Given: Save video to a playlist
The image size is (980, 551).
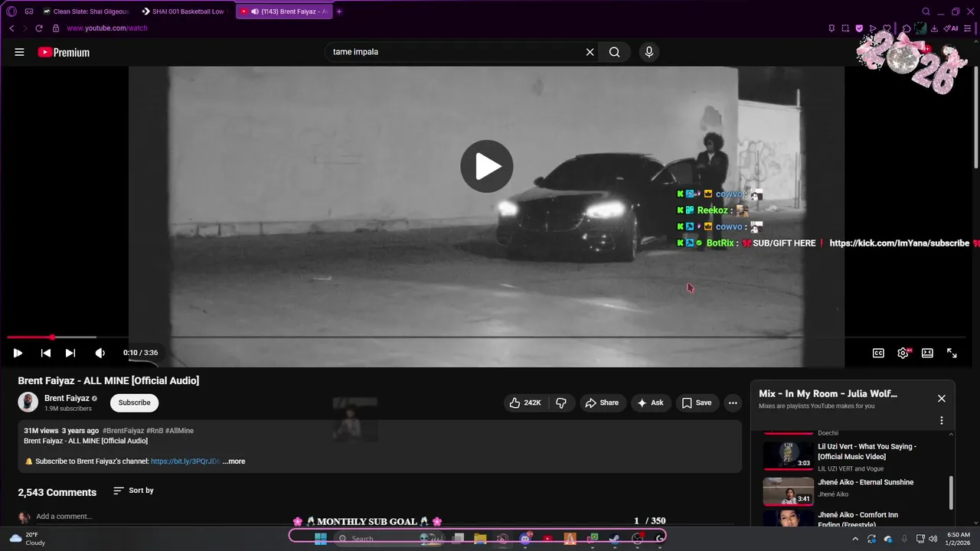Looking at the screenshot, I should pos(697,403).
